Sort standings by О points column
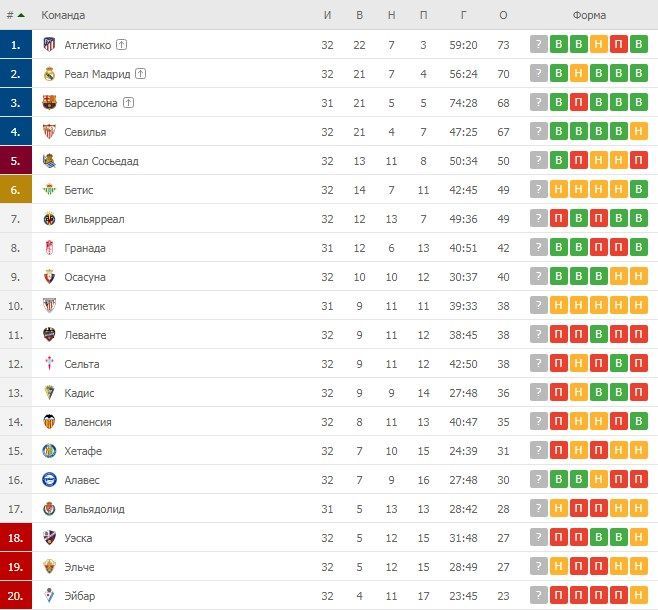 point(503,15)
